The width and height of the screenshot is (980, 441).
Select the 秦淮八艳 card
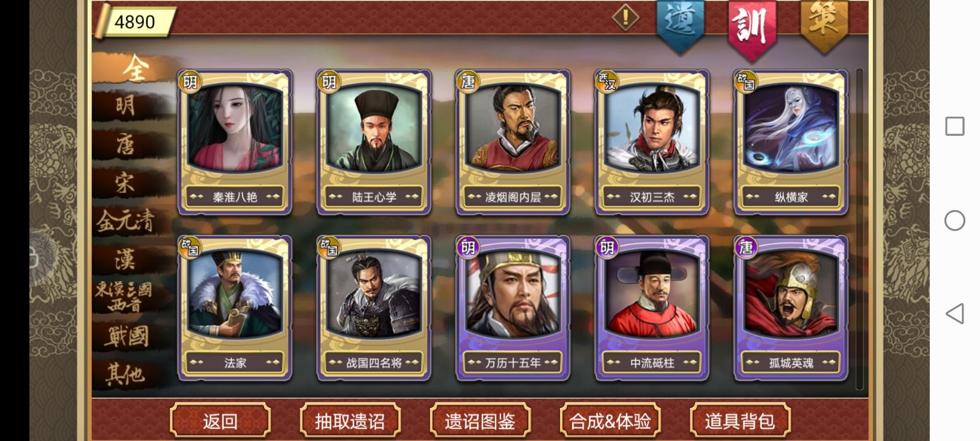click(235, 142)
